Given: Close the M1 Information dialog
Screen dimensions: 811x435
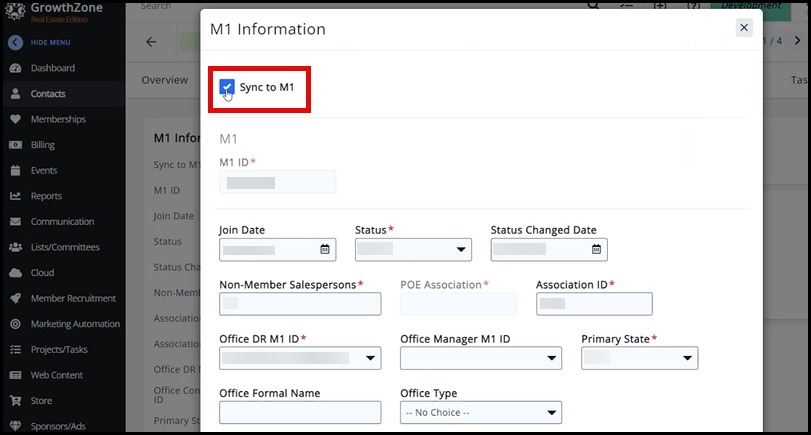Looking at the screenshot, I should 744,28.
